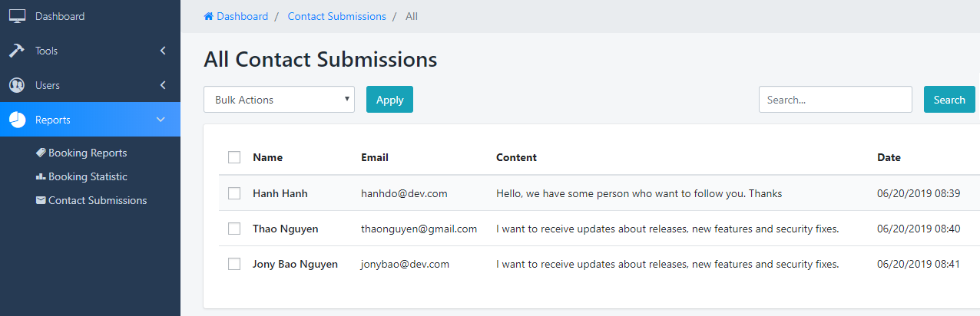
Task: Click the Users group icon
Action: (17, 85)
